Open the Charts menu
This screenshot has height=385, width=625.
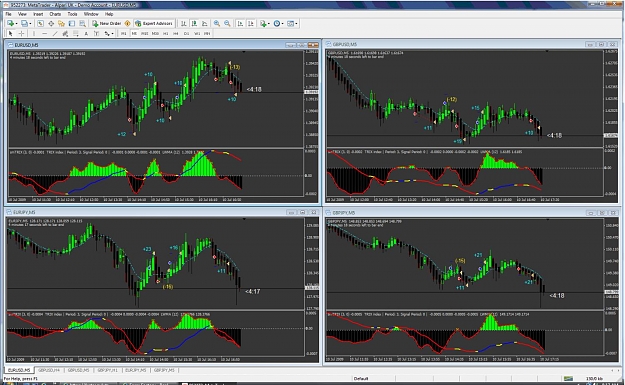[55, 14]
